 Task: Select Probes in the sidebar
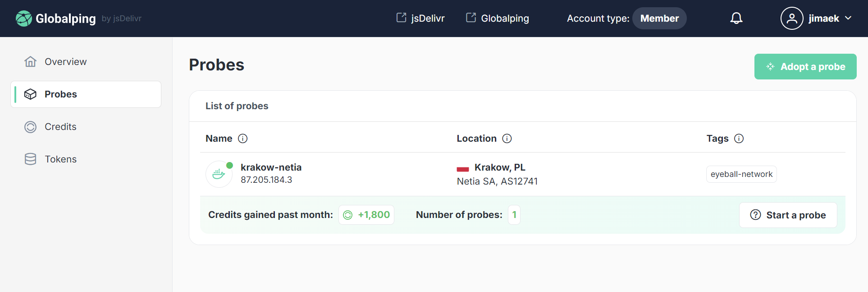(x=86, y=94)
